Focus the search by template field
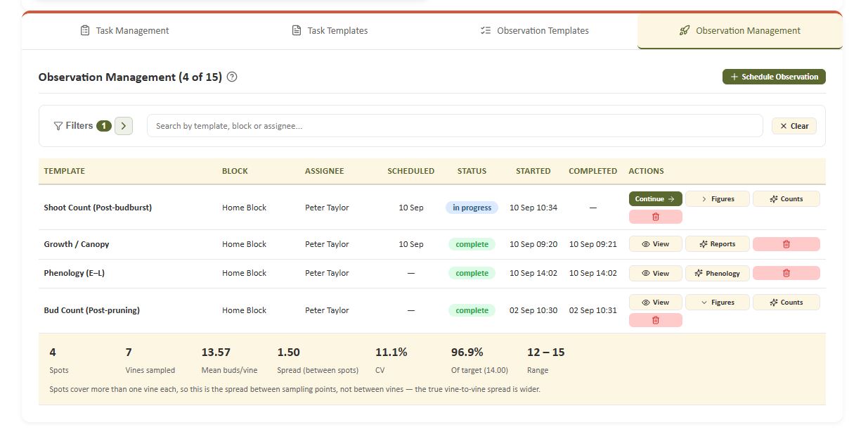The width and height of the screenshot is (868, 432). click(455, 126)
